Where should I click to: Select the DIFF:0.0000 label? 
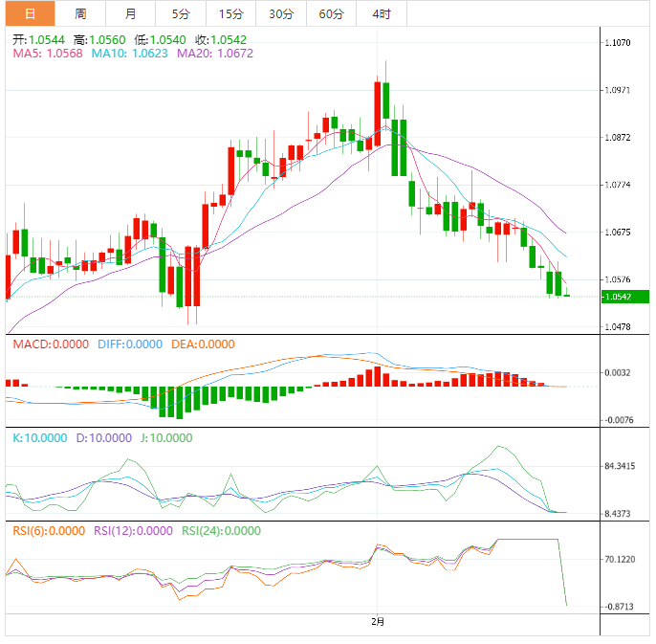tap(130, 344)
